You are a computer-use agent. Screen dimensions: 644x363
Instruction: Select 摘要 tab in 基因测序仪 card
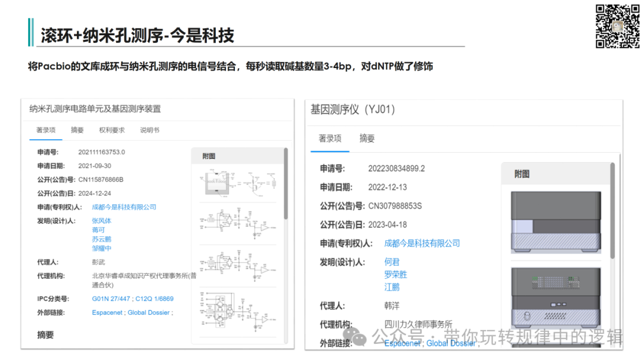point(367,139)
